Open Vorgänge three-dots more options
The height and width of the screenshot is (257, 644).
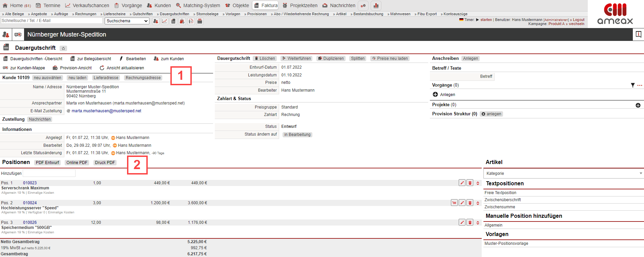tap(640, 85)
